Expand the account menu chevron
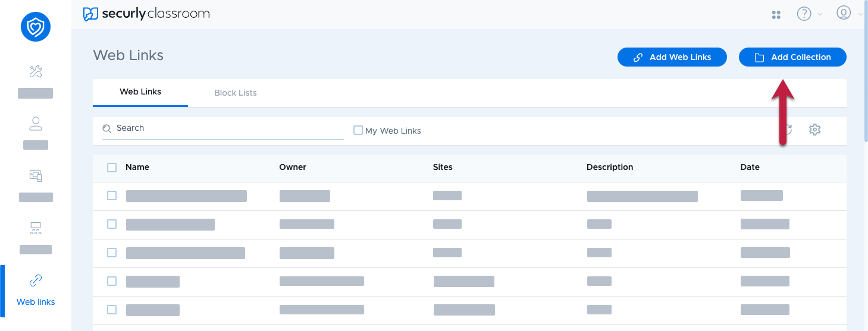The height and width of the screenshot is (331, 868). (x=860, y=14)
